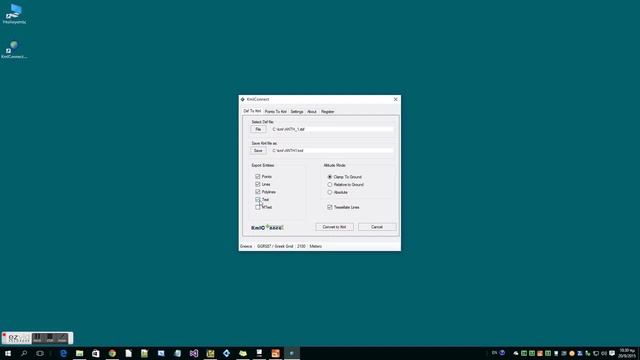640x360 pixels.
Task: Toggle the Lines checkbox
Action: 258,184
